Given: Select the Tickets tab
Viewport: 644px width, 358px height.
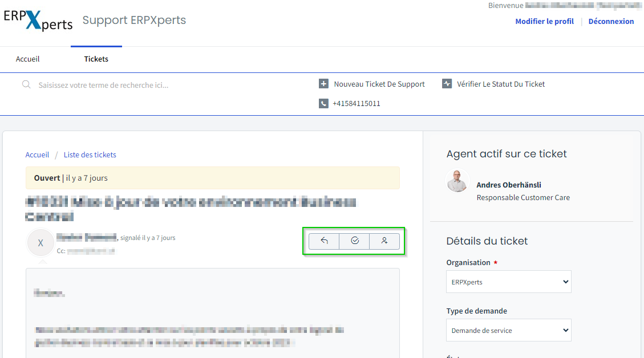Looking at the screenshot, I should pyautogui.click(x=96, y=59).
